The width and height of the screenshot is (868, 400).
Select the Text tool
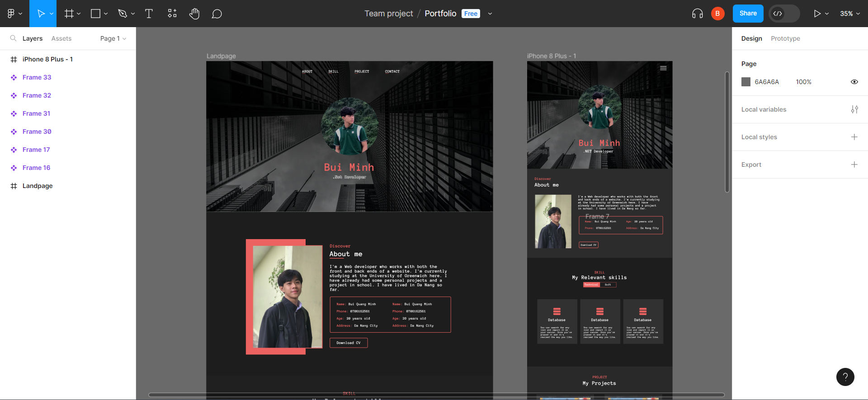tap(149, 14)
